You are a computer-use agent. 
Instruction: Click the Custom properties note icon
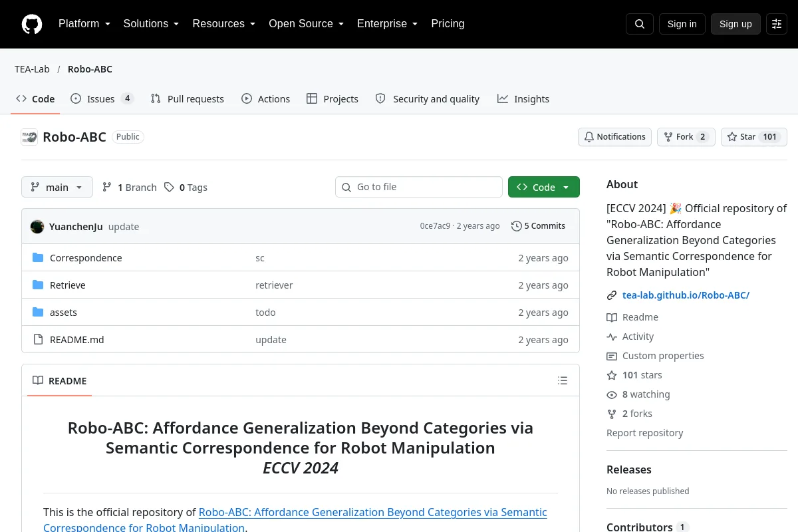(612, 356)
